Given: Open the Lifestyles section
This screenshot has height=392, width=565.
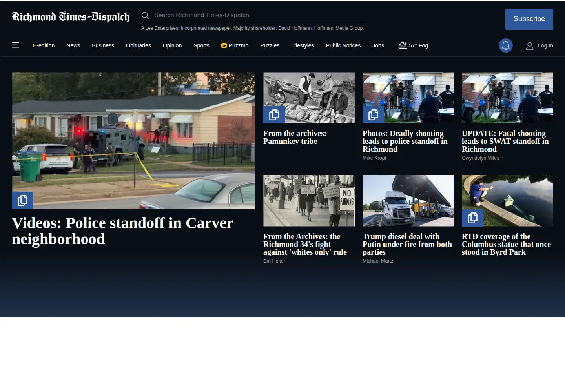Looking at the screenshot, I should (x=303, y=45).
